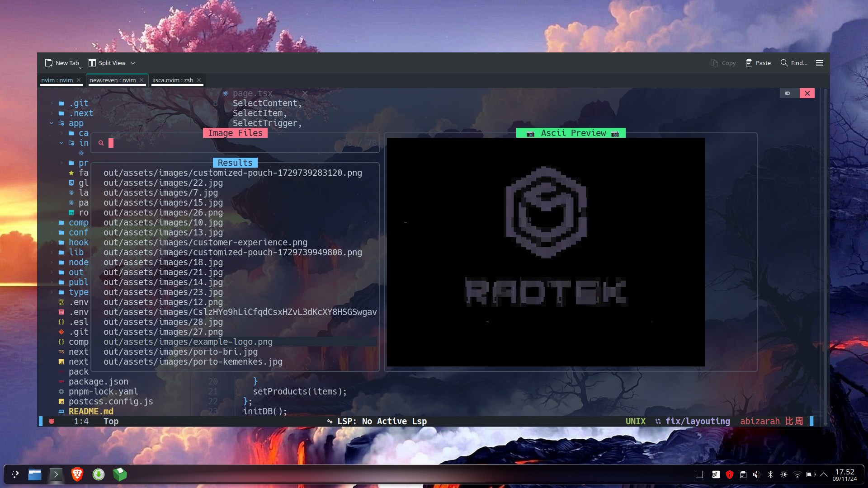Viewport: 868px width, 488px height.
Task: Toggle the muted audio volume tray icon
Action: point(756,474)
